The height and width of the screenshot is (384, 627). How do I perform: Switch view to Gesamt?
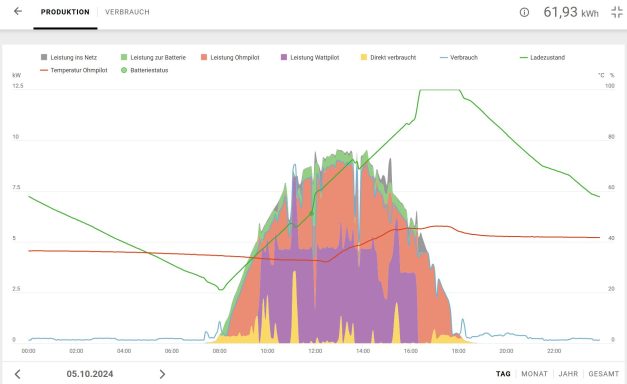pyautogui.click(x=603, y=374)
